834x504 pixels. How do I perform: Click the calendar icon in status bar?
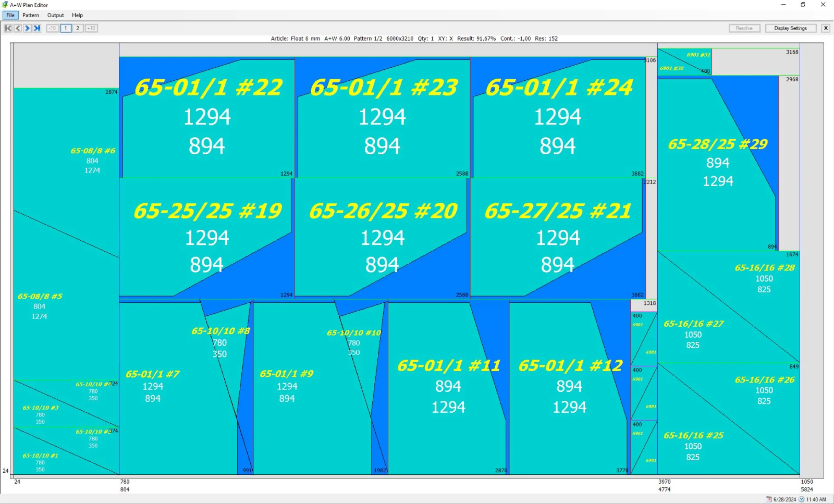pyautogui.click(x=769, y=499)
